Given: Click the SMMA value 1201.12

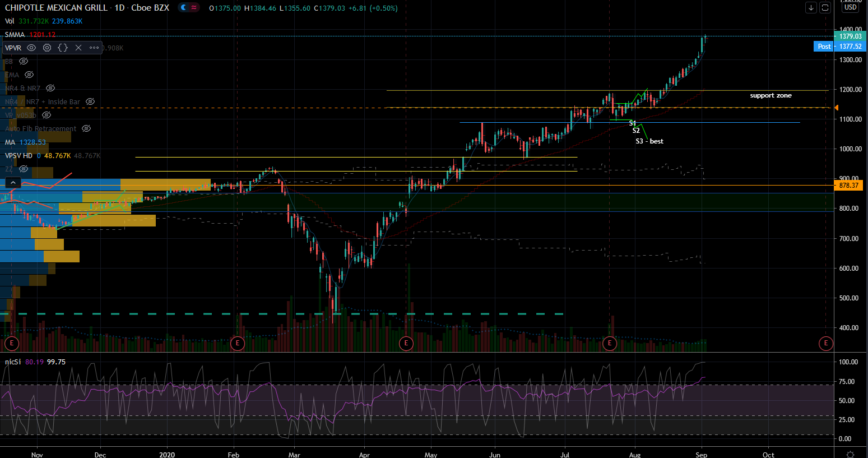Looking at the screenshot, I should click(43, 35).
